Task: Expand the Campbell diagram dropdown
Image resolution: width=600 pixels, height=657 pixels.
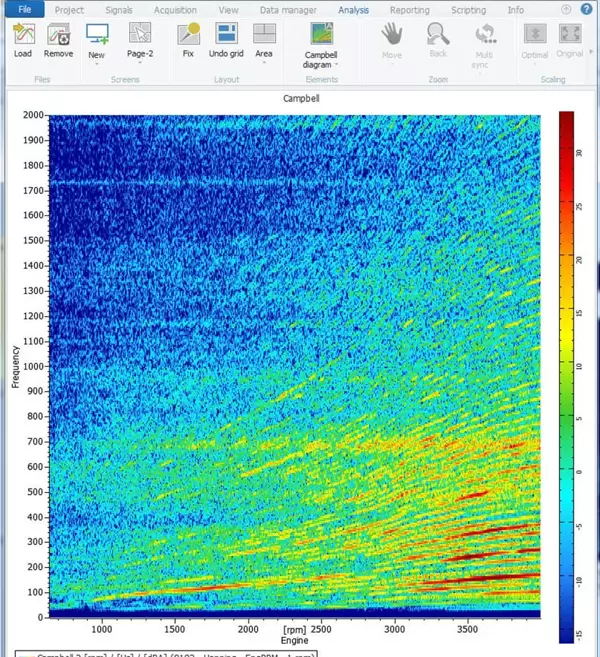Action: coord(336,64)
